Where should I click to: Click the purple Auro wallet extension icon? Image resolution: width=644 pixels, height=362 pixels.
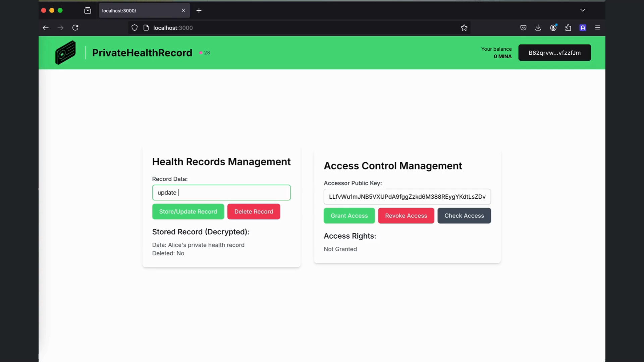[583, 28]
